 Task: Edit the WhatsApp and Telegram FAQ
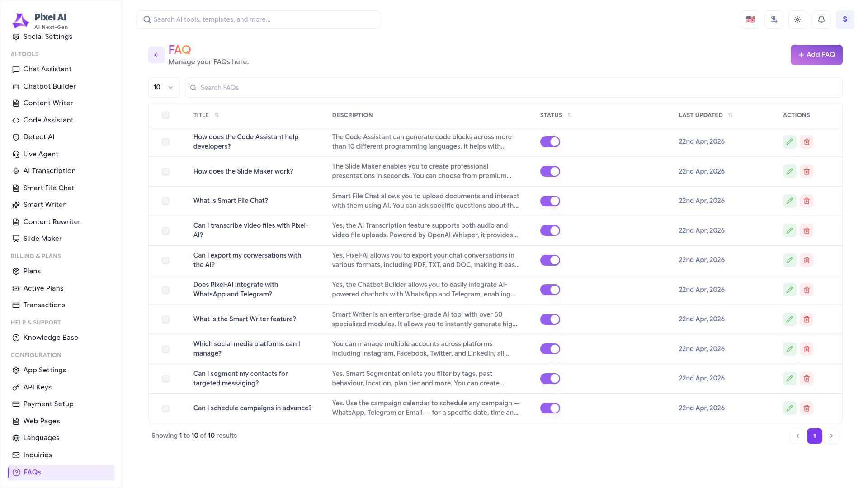pos(789,290)
